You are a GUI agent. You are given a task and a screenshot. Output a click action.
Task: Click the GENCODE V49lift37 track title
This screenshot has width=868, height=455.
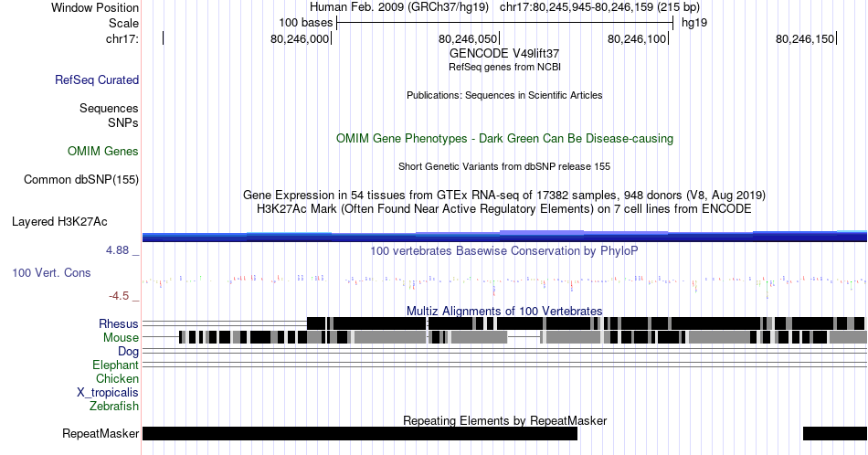pos(504,53)
